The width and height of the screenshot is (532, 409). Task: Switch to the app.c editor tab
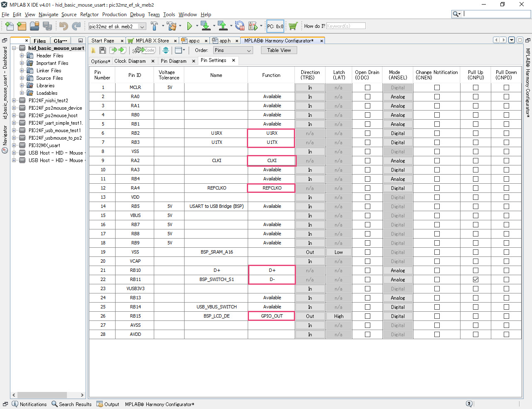194,41
